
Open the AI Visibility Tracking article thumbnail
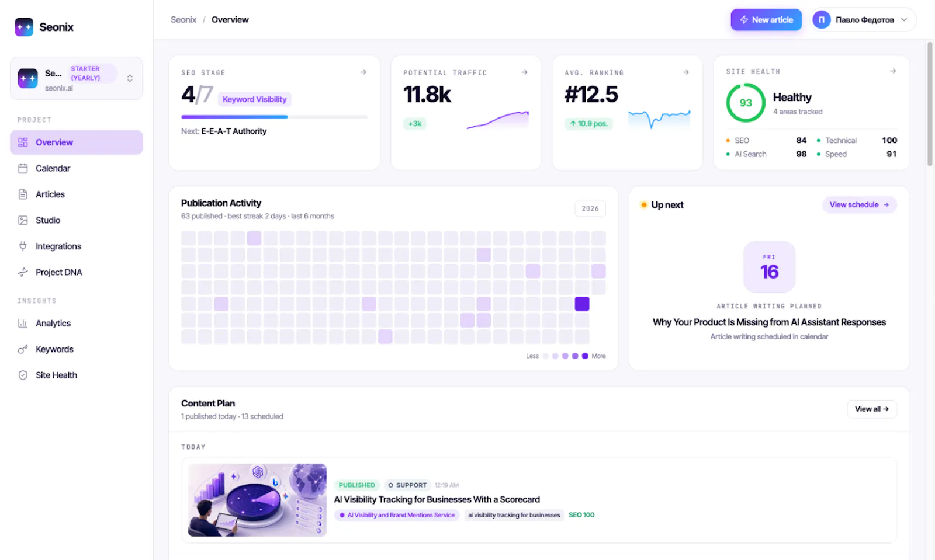pos(257,500)
